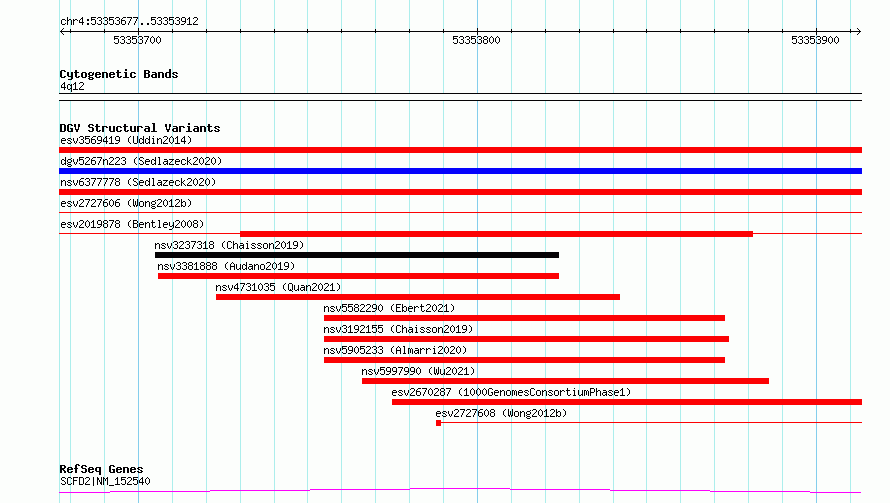Click the small red square of esv2727608

pos(439,423)
